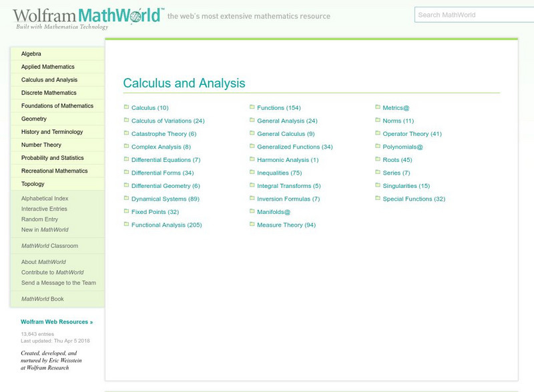Screen dimensions: 534x392
Task: Open Wolfram Web Resources link
Action: (57, 322)
